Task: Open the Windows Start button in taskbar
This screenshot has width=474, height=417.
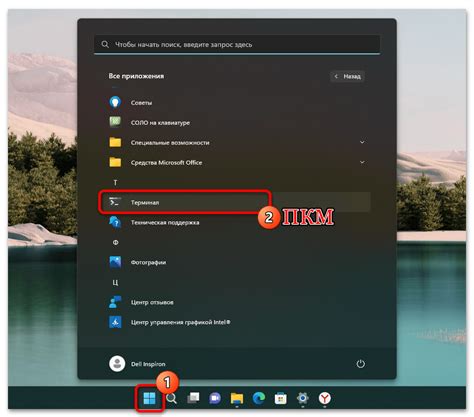Action: (x=149, y=398)
